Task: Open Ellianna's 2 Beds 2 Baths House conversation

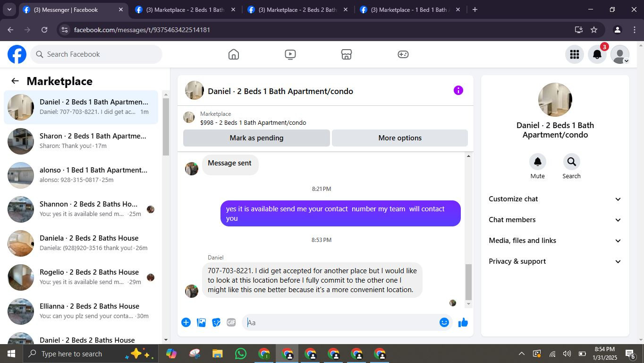Action: click(x=81, y=311)
